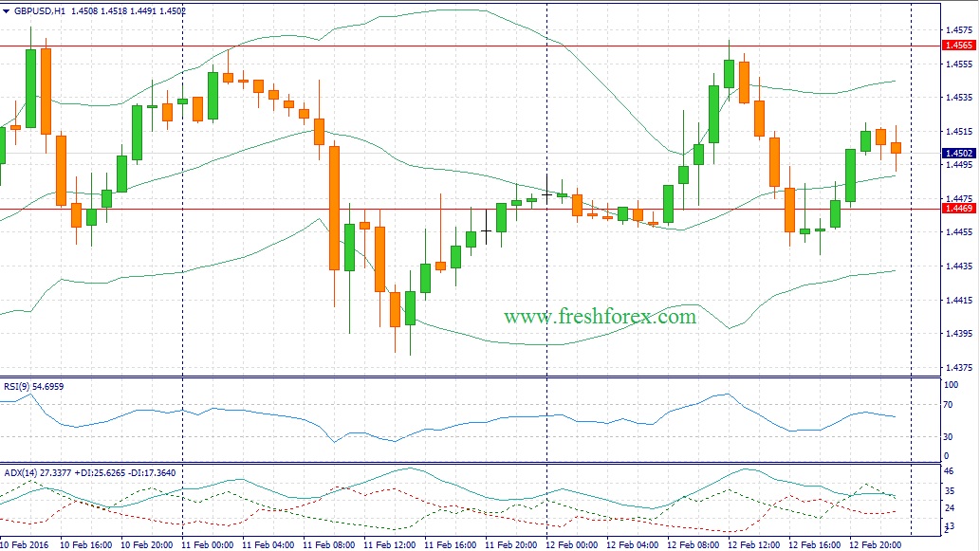Open the www.freshforex.com watermark link

pyautogui.click(x=600, y=317)
